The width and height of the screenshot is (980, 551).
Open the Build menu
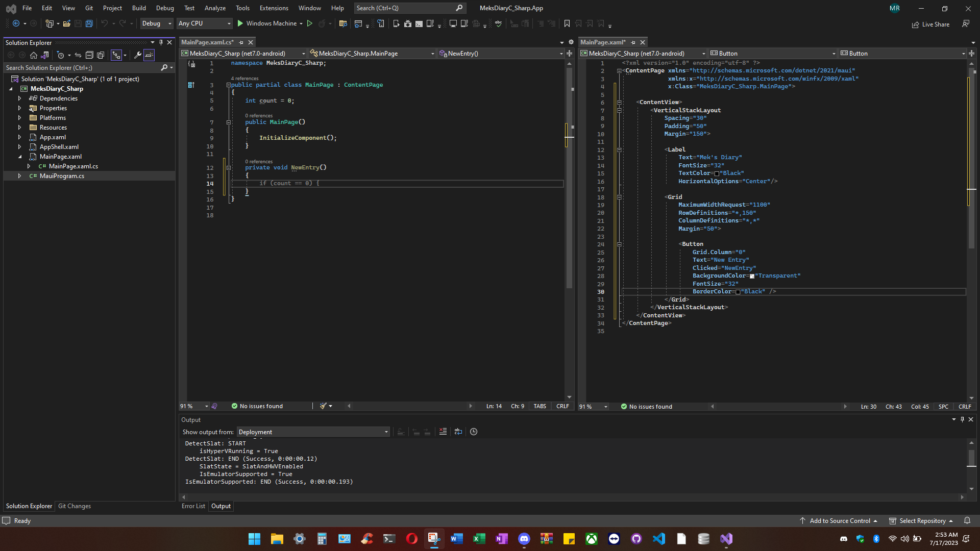coord(139,8)
